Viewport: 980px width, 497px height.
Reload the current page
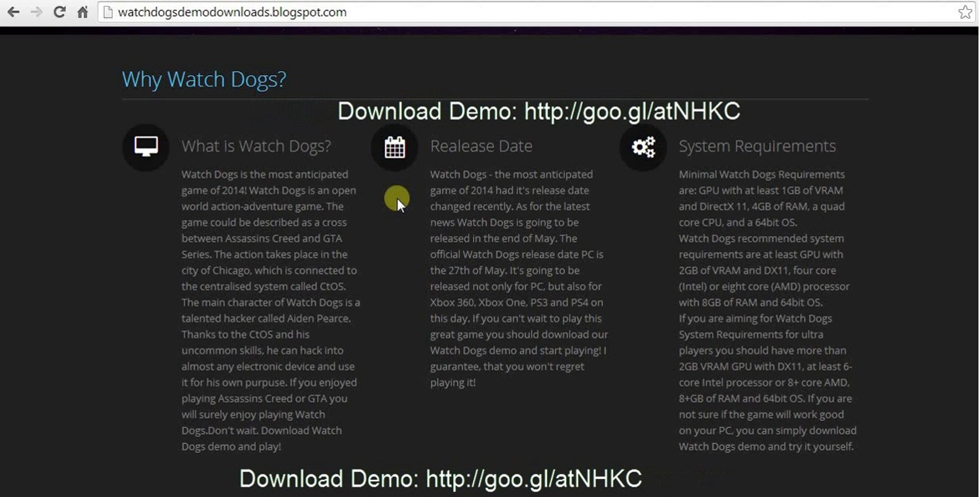coord(59,12)
